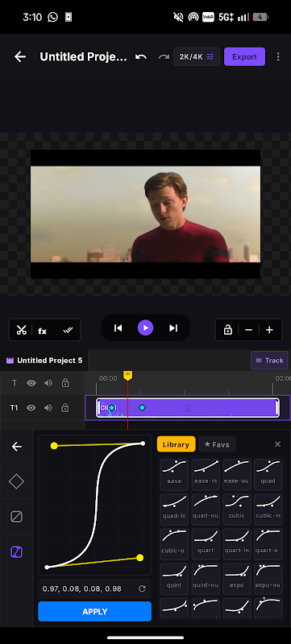Image resolution: width=291 pixels, height=644 pixels.
Task: Open the fx effects tool
Action: 43,331
